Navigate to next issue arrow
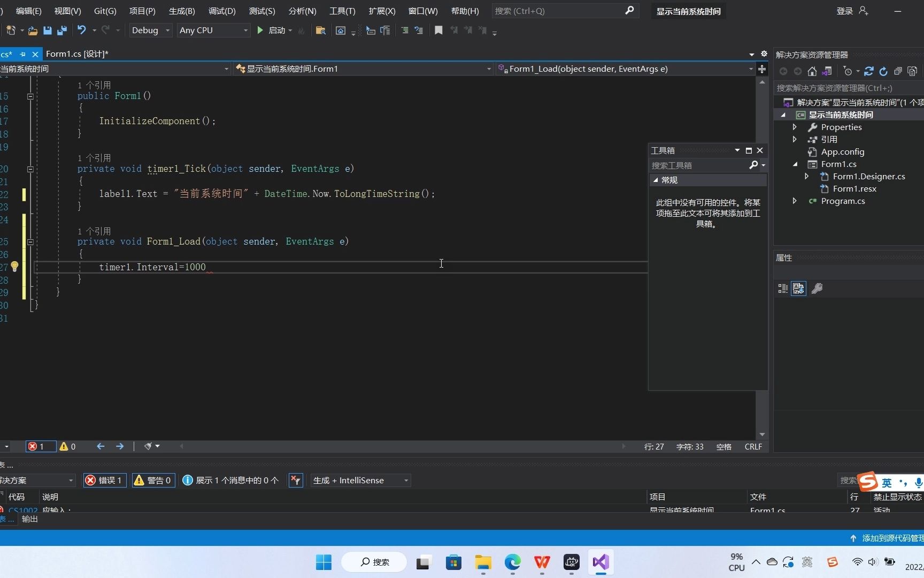924x578 pixels. [x=120, y=446]
